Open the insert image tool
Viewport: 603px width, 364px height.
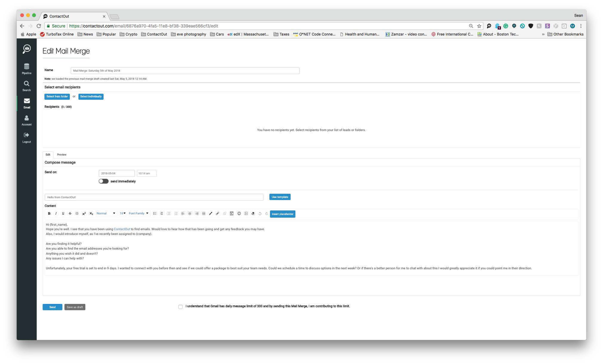tap(232, 213)
